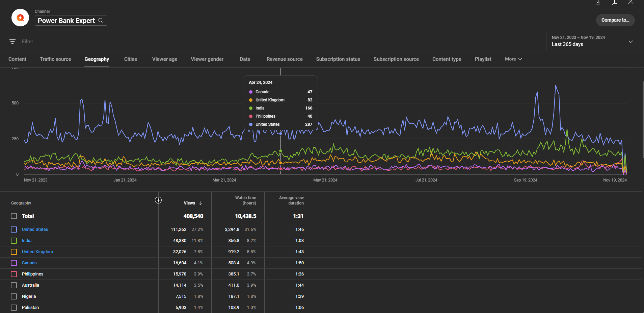Click the search icon beside the channel name

tap(101, 21)
